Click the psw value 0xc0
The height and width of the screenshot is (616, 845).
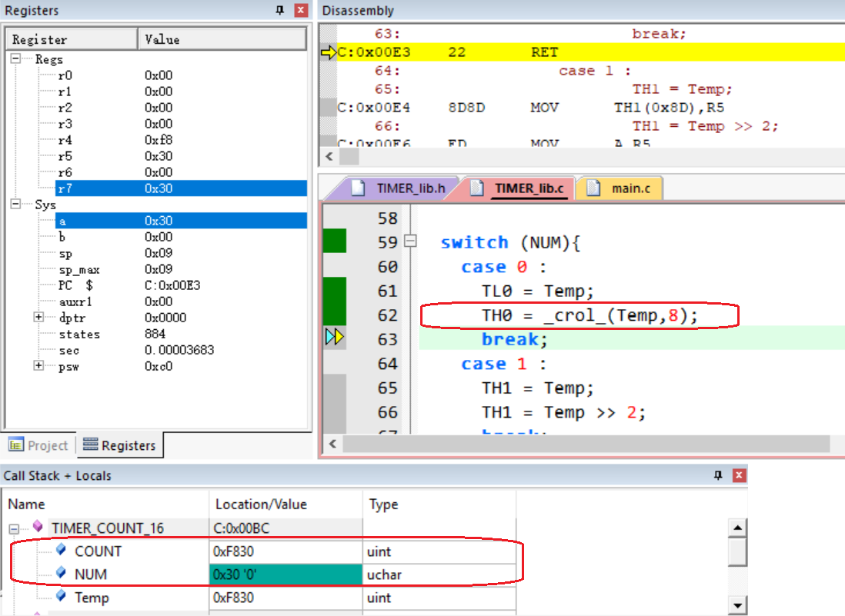pyautogui.click(x=159, y=366)
